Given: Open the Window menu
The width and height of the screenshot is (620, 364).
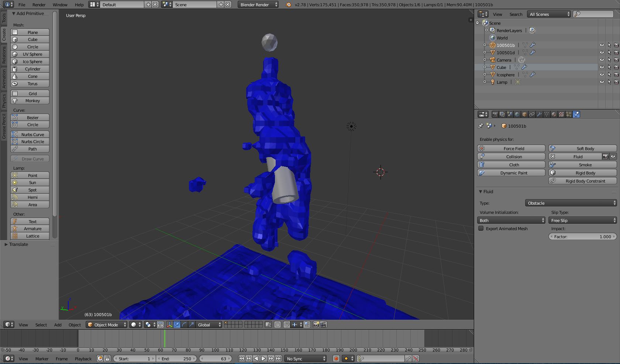Looking at the screenshot, I should click(60, 4).
